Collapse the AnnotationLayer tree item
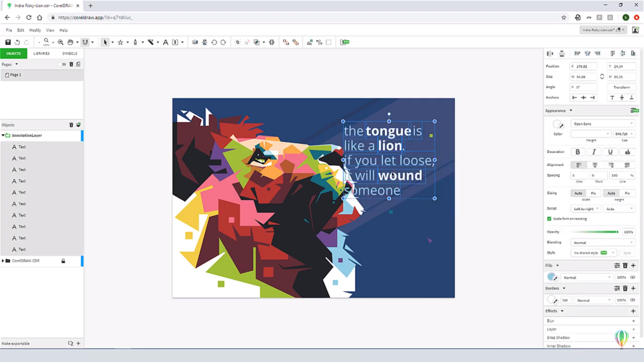 [3, 135]
